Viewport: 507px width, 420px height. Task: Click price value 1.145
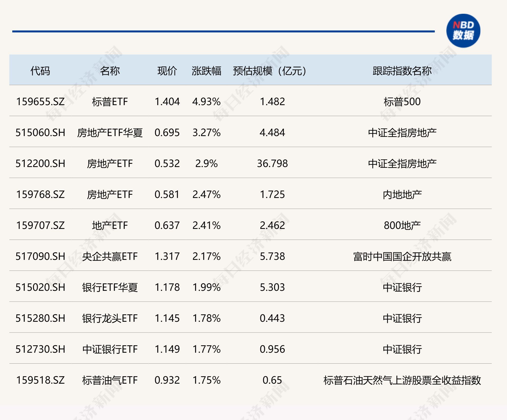click(167, 318)
